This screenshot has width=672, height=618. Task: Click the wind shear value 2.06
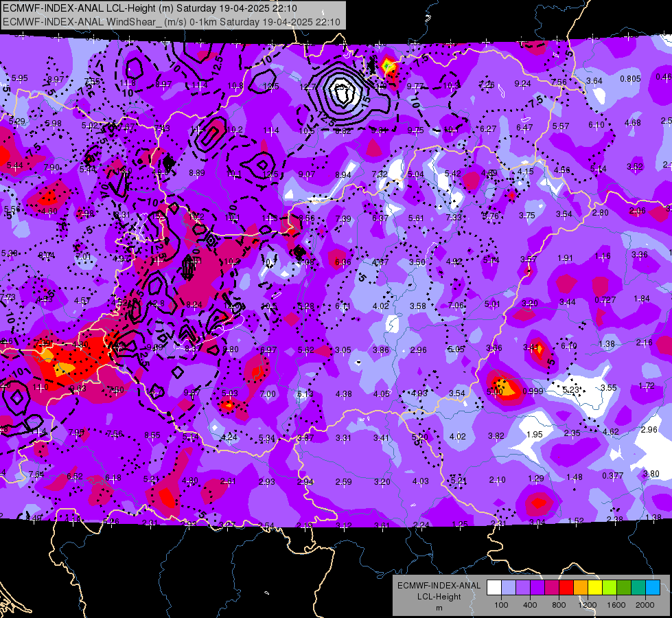[x=638, y=210]
